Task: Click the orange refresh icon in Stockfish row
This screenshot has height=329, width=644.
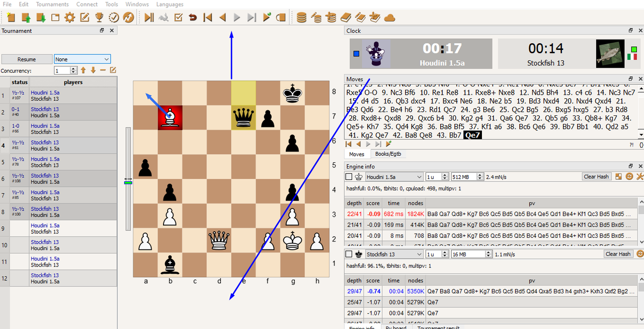Action: click(x=640, y=254)
